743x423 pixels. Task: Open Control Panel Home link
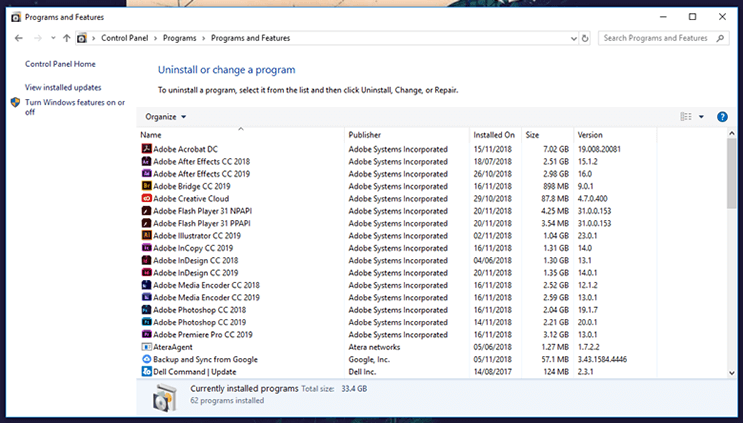coord(60,64)
